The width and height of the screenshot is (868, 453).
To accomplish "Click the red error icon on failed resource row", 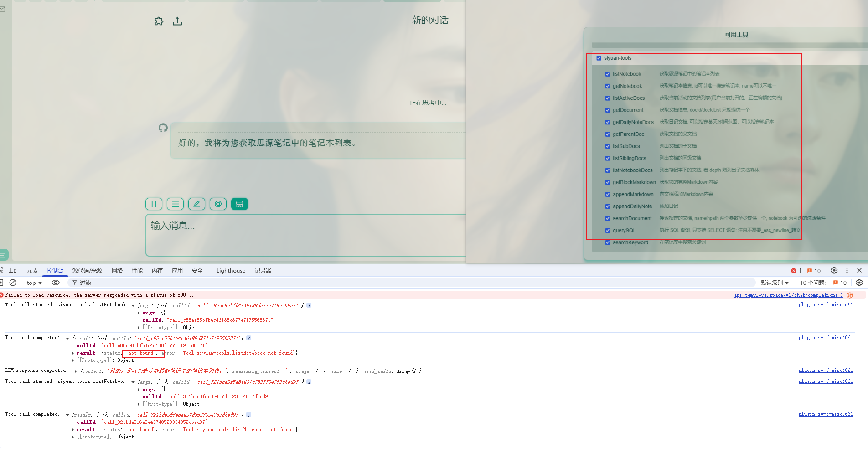I will click(x=2, y=295).
